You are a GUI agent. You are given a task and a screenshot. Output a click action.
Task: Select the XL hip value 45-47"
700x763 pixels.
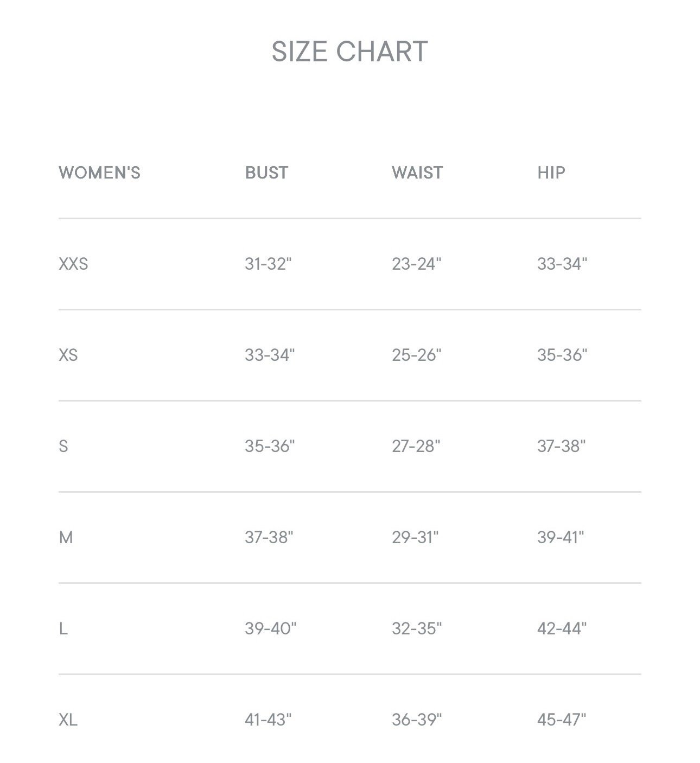point(562,720)
